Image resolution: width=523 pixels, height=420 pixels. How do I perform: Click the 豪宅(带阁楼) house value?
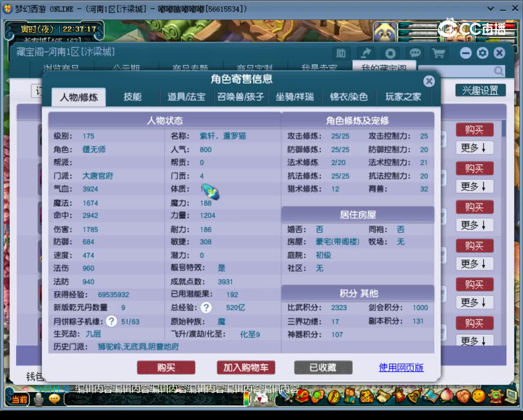click(x=337, y=242)
